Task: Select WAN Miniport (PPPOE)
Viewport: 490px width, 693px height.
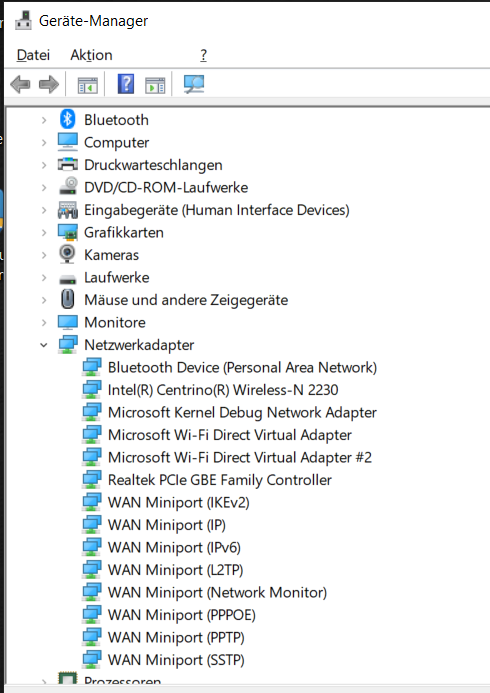Action: click(182, 616)
